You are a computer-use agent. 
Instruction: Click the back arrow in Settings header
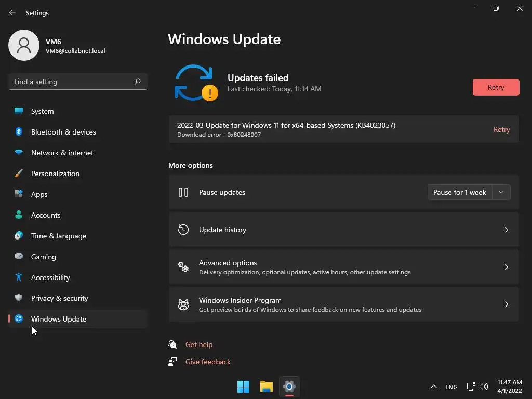[12, 12]
